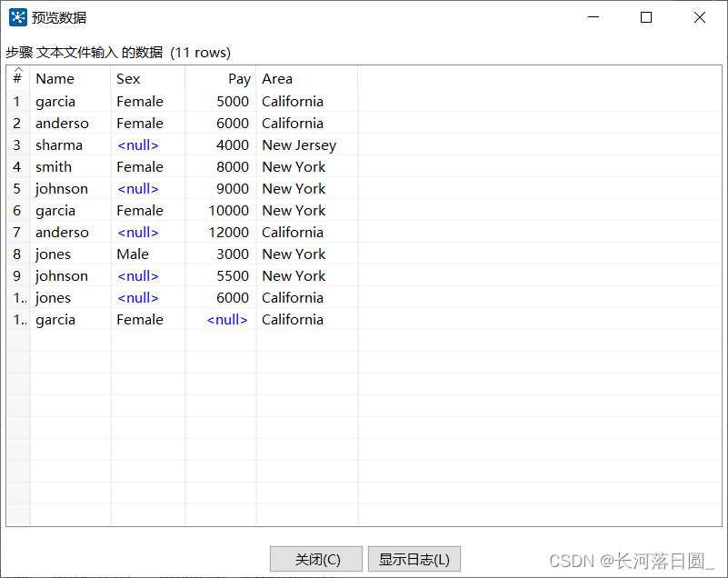Screen dimensions: 728x578
Task: Click row number 8 in # column
Action: coord(16,254)
